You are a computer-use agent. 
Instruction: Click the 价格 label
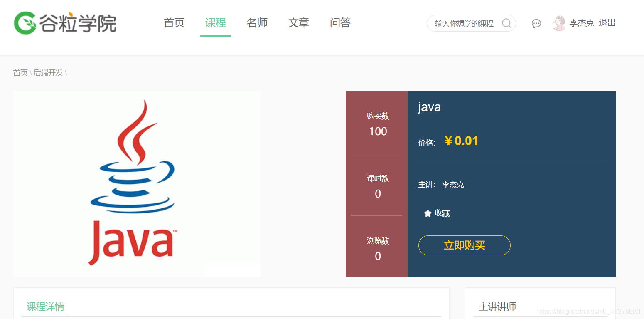[427, 143]
